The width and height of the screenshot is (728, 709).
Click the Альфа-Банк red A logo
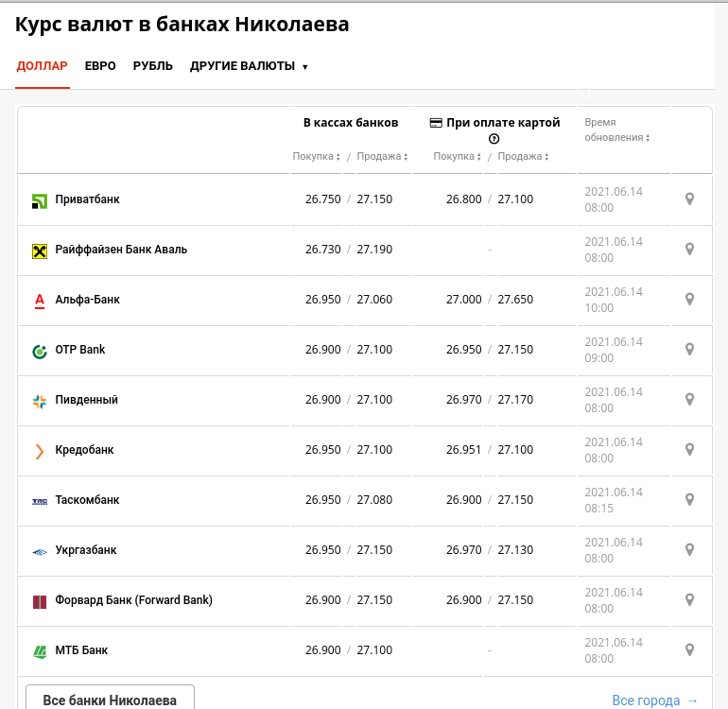(x=40, y=302)
